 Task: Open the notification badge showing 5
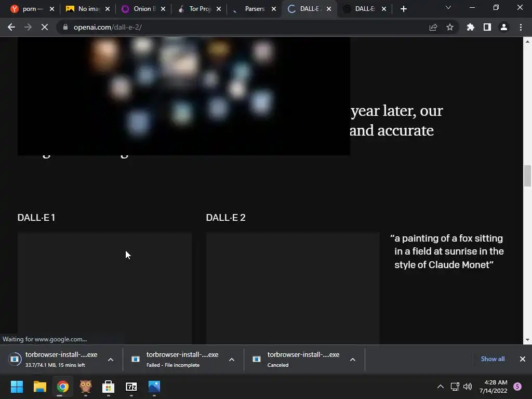(x=517, y=387)
